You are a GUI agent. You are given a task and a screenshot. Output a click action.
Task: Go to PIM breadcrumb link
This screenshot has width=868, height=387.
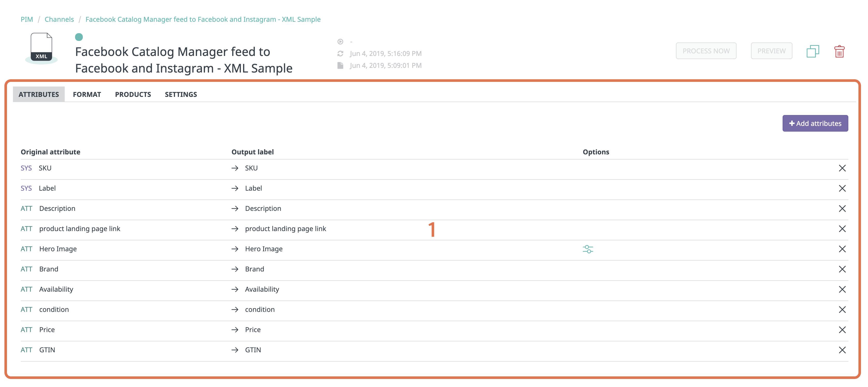(27, 19)
